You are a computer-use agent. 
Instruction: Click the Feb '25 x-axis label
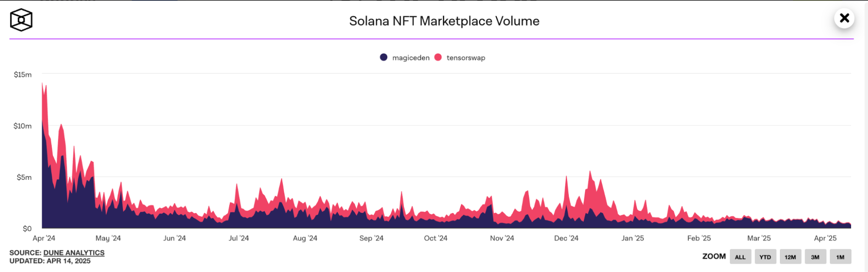pyautogui.click(x=699, y=238)
